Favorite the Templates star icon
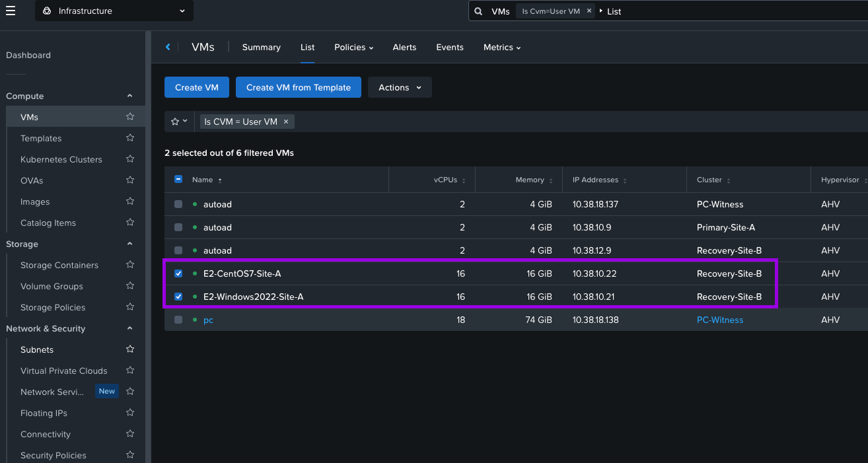868x463 pixels. coord(130,137)
